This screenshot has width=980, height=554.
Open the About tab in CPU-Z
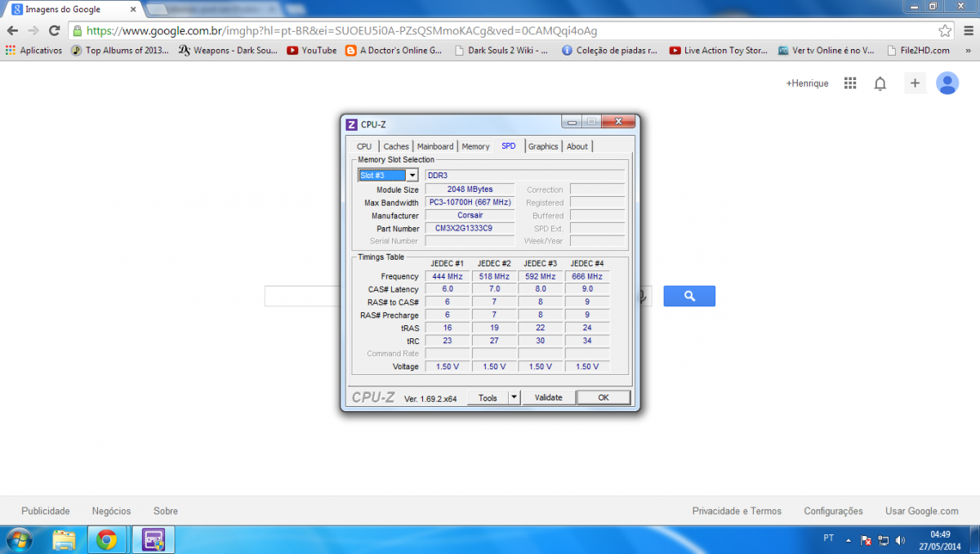click(x=577, y=147)
